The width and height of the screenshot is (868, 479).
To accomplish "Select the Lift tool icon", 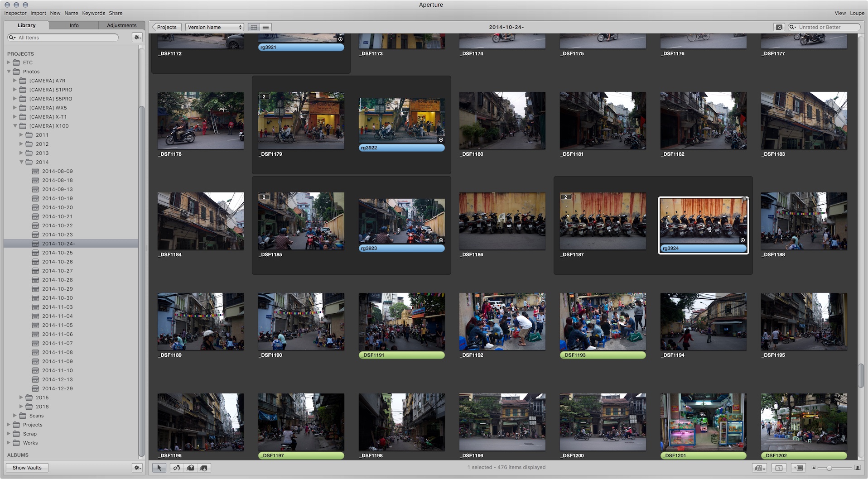I will tap(190, 468).
